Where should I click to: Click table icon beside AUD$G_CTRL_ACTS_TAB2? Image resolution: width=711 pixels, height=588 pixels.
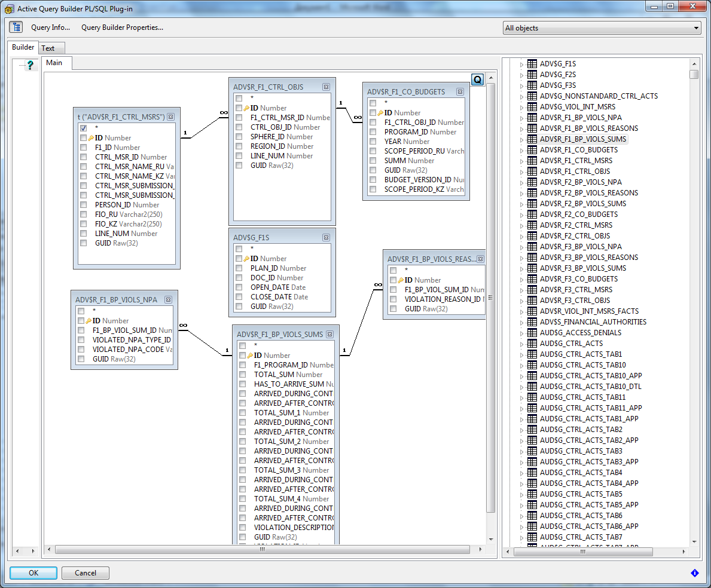click(532, 430)
